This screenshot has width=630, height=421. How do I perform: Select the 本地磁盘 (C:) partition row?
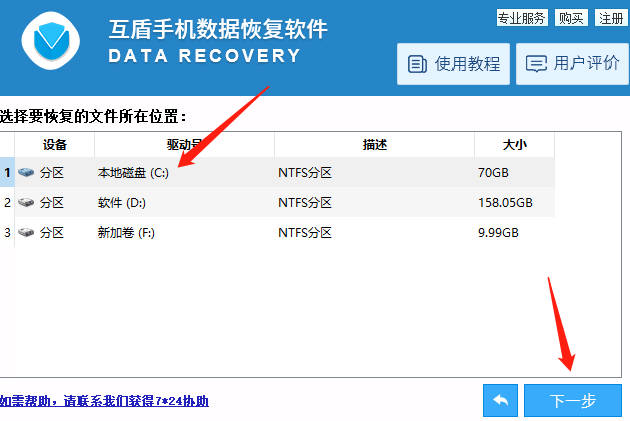pos(277,172)
